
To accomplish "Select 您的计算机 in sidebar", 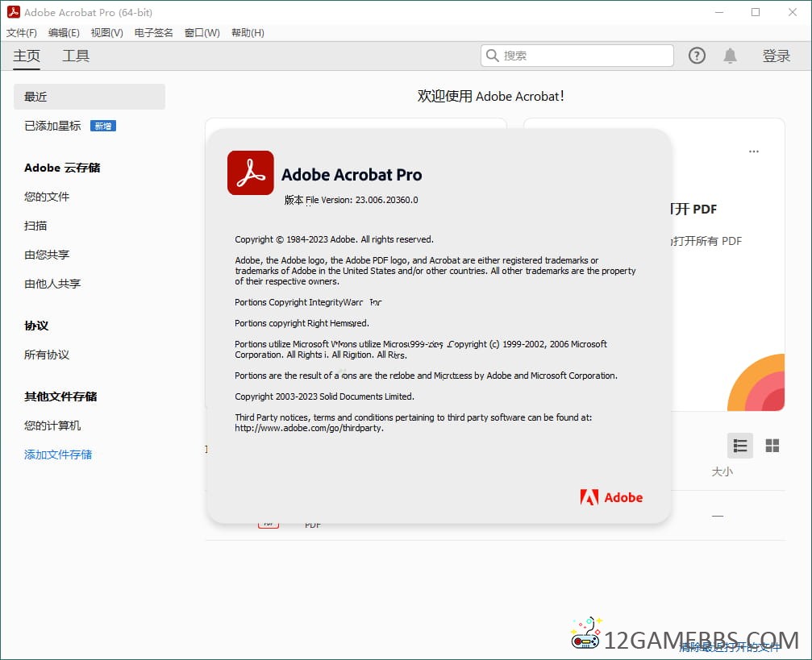I will (52, 425).
